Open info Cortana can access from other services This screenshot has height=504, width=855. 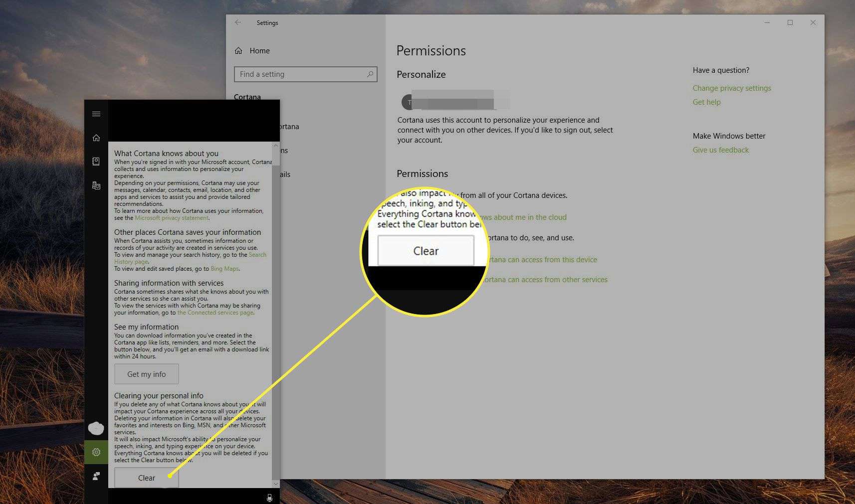coord(545,280)
